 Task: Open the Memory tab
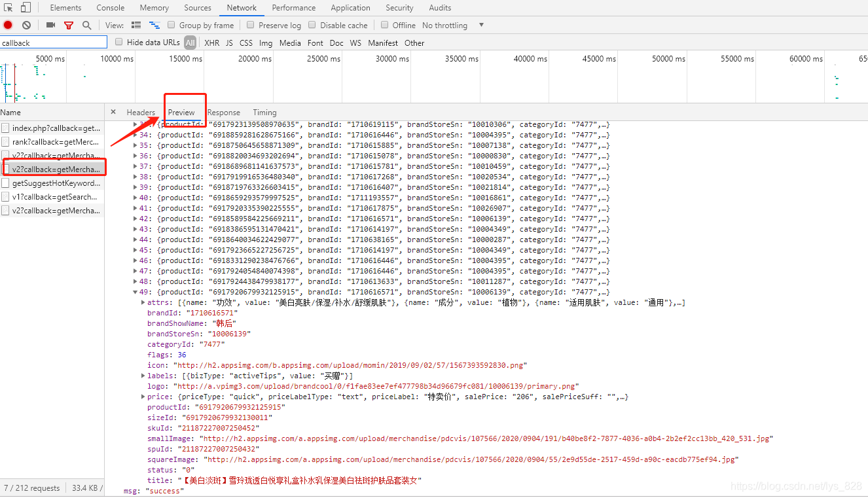(154, 8)
